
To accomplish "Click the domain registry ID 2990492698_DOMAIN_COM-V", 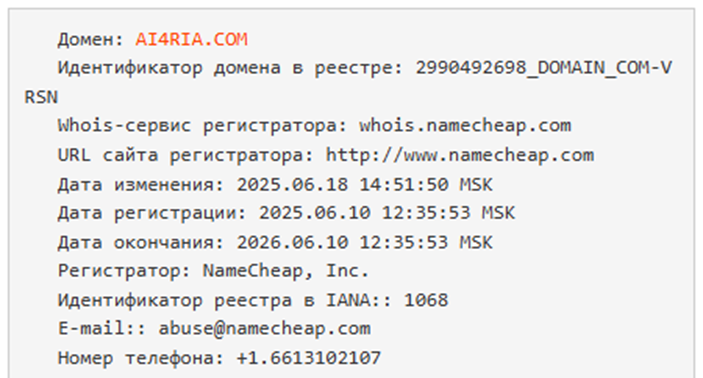I will pyautogui.click(x=543, y=68).
